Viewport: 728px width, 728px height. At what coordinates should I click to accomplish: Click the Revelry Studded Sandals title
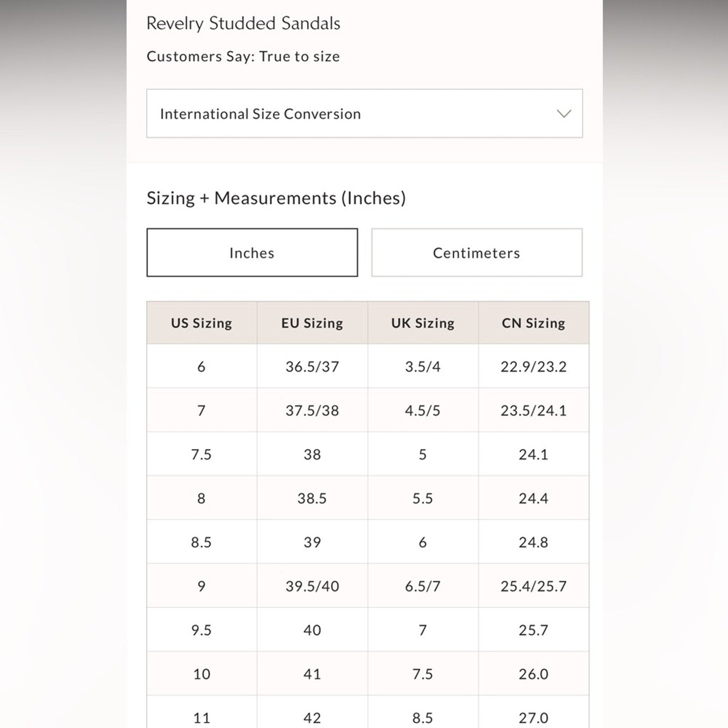coord(243,23)
